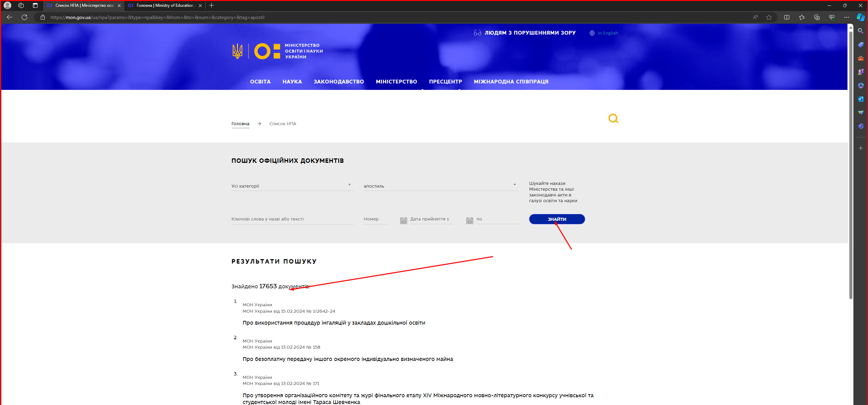Screen dimensions: 868x405
Task: Open document about 'процедур інгаляцій' link
Action: [334, 323]
